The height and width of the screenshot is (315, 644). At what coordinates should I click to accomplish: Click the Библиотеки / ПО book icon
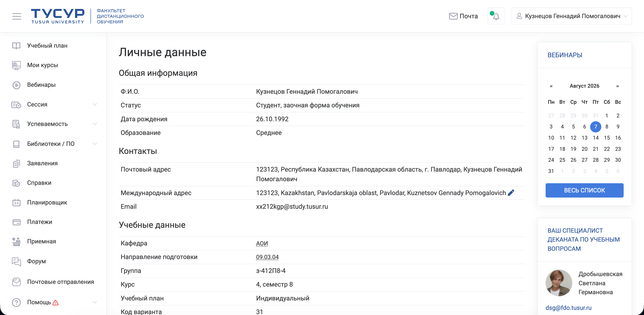(x=17, y=144)
